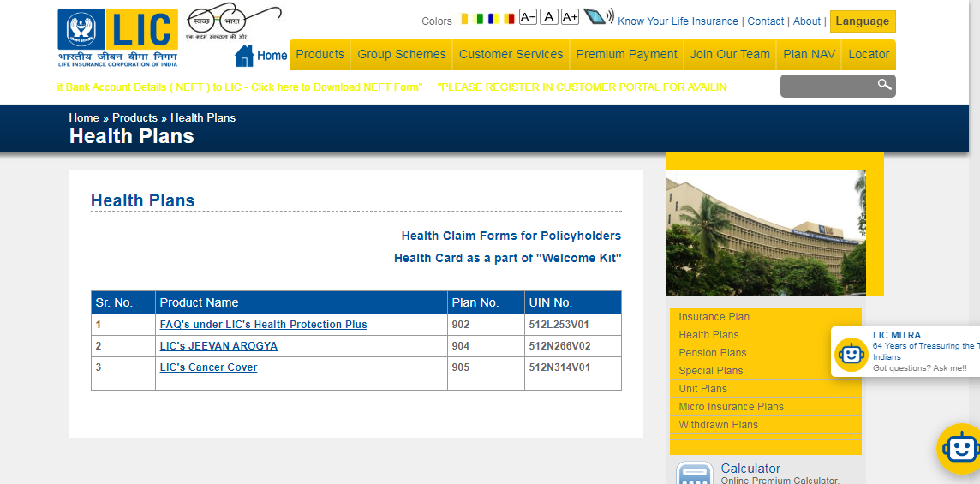Click 'Got questions? Ask me!!' text
The height and width of the screenshot is (484, 980).
click(920, 367)
